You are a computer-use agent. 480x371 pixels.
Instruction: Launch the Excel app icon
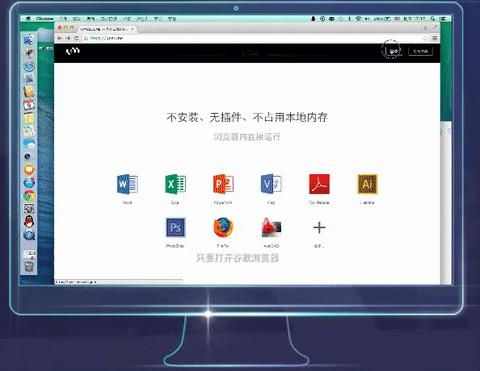175,184
